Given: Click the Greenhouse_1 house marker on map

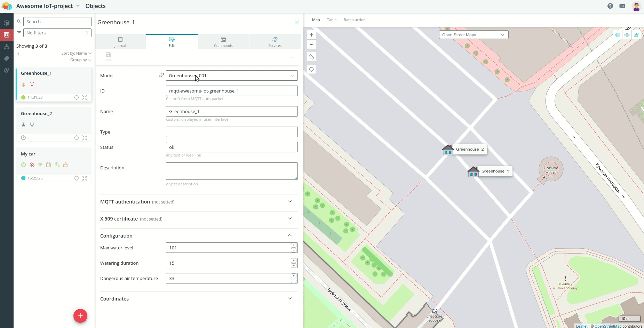Looking at the screenshot, I should pos(474,172).
